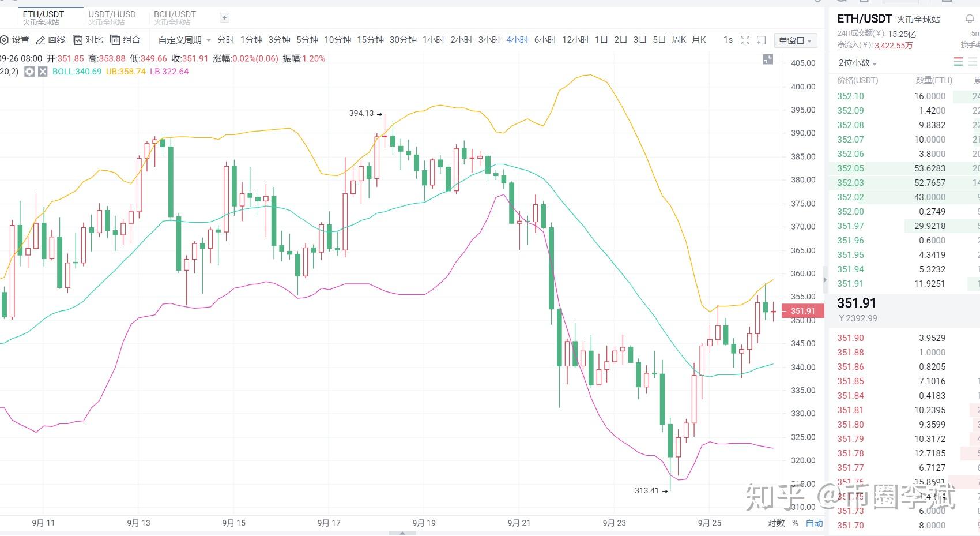This screenshot has width=980, height=536.
Task: Open the single window (单窗口) dropdown
Action: [795, 40]
